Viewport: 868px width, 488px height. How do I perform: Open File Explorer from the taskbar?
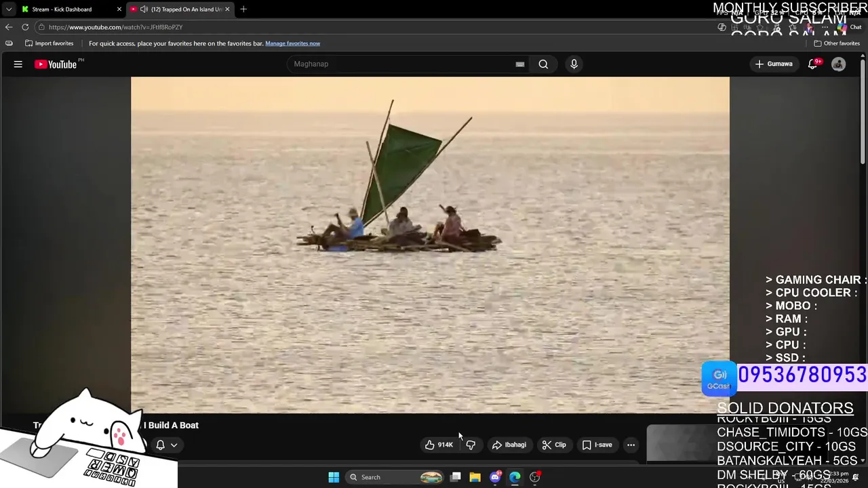click(x=475, y=477)
